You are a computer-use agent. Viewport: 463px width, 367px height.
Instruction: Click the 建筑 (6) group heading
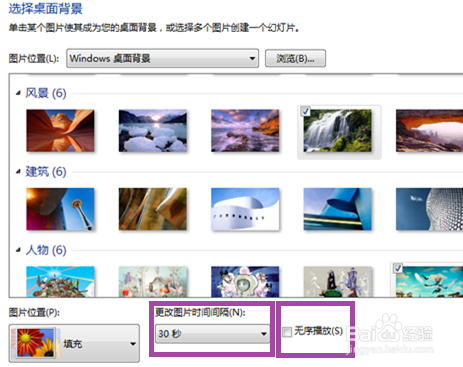pyautogui.click(x=46, y=172)
